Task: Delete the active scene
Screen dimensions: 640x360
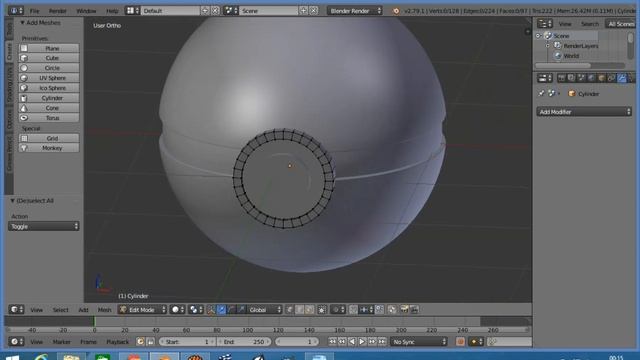Action: click(313, 11)
